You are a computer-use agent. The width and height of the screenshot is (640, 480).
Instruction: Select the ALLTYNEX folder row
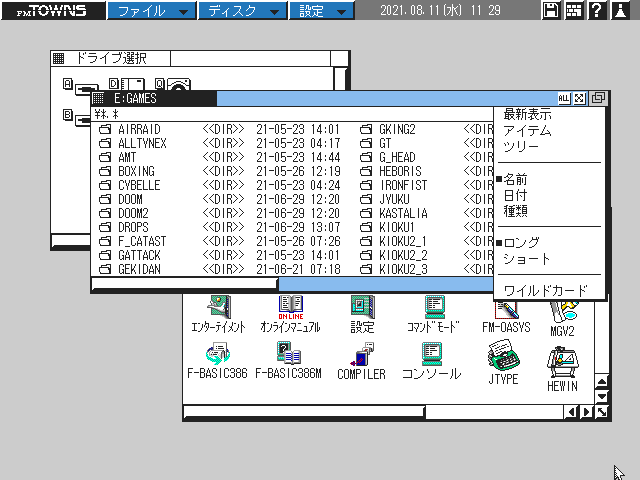[x=220, y=144]
